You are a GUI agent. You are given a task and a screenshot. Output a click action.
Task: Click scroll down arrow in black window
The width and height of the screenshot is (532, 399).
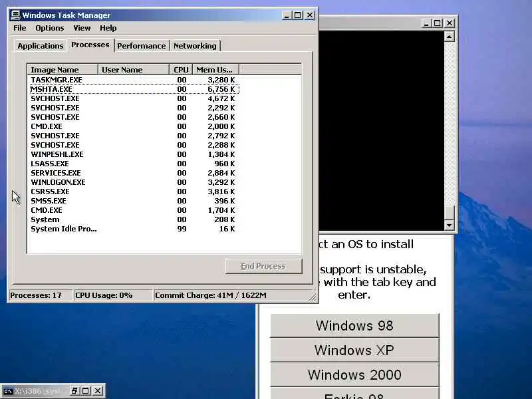[x=450, y=225]
